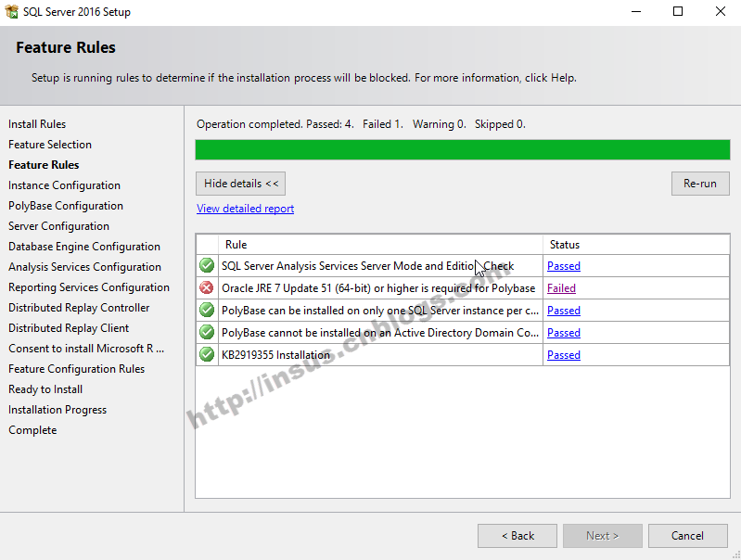Open Passed status for KB2919355 Installation
The height and width of the screenshot is (560, 741).
tap(563, 355)
